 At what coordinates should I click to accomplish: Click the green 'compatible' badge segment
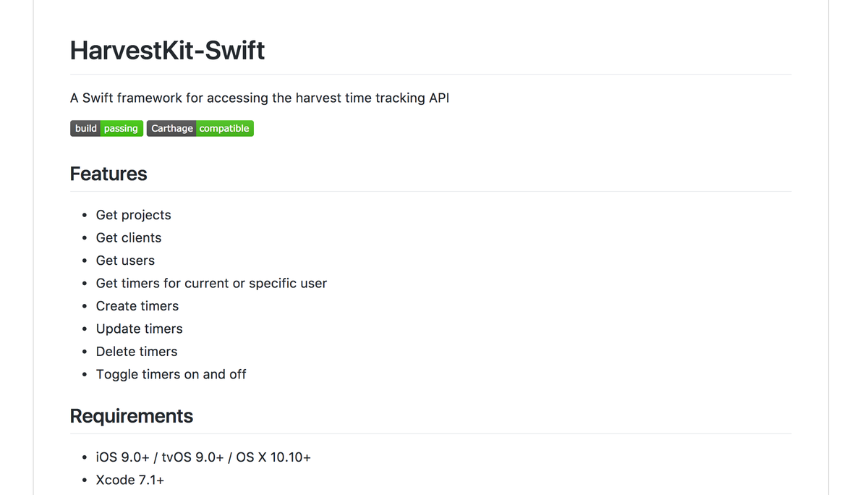pyautogui.click(x=225, y=129)
